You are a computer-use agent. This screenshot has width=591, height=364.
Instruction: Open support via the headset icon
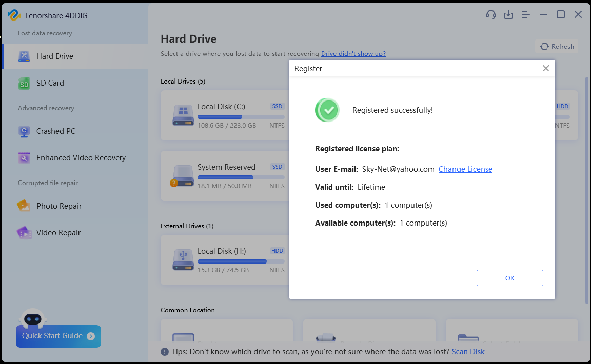coord(491,14)
